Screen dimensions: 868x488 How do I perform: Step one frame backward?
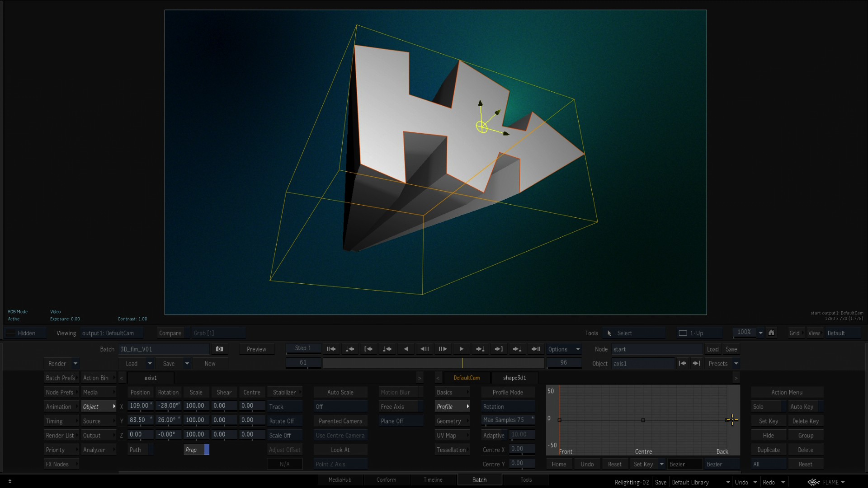[424, 349]
